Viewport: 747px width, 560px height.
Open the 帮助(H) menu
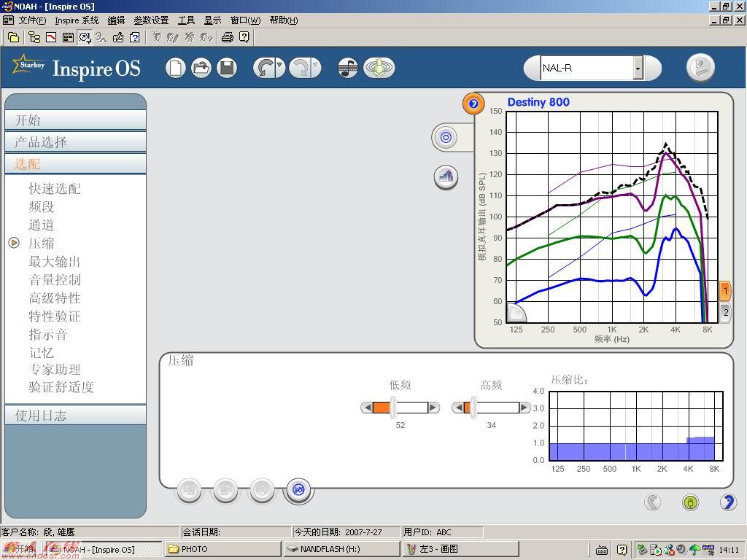pos(284,20)
